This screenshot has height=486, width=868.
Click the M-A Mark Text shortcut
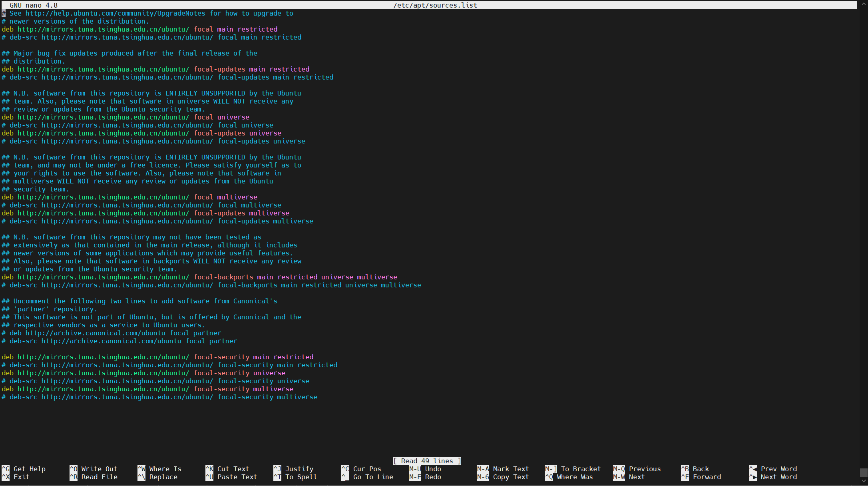[504, 469]
